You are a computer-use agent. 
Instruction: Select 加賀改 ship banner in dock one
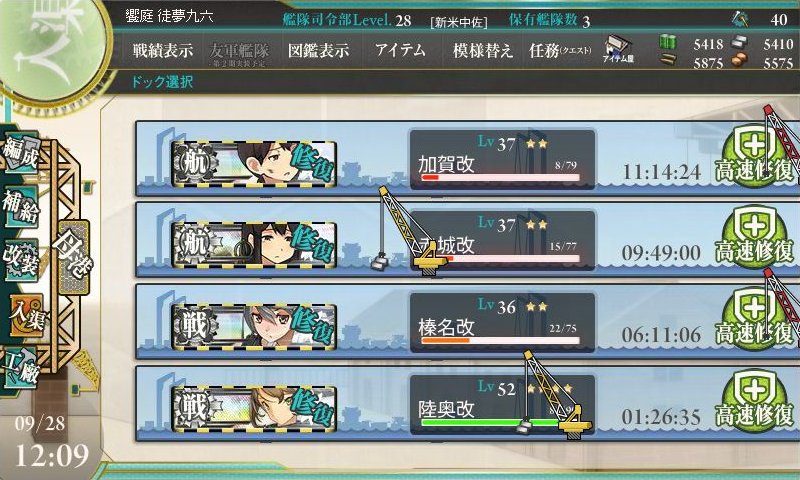coord(254,163)
